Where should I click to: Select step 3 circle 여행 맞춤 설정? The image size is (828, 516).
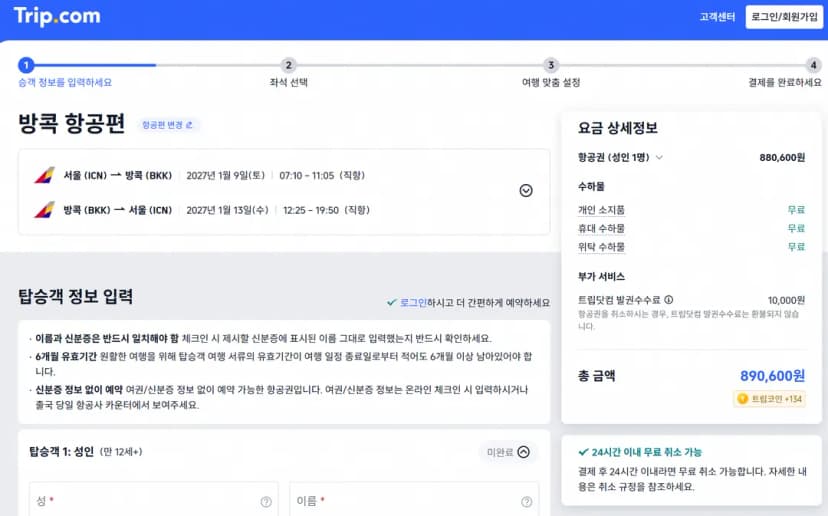[551, 65]
